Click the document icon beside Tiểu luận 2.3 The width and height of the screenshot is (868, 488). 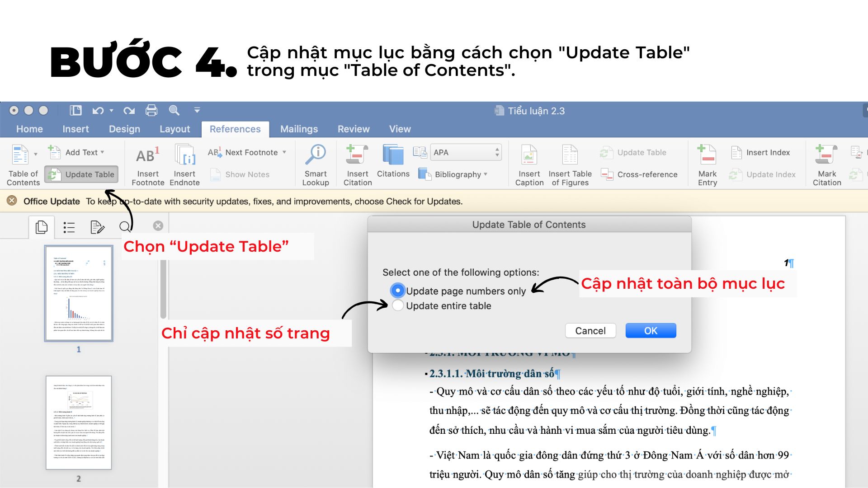click(x=499, y=111)
